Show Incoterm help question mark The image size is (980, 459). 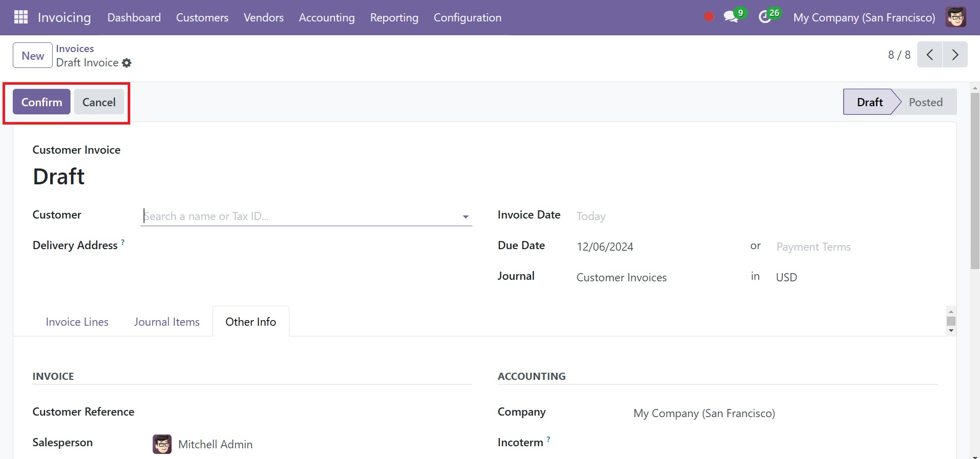click(x=548, y=439)
